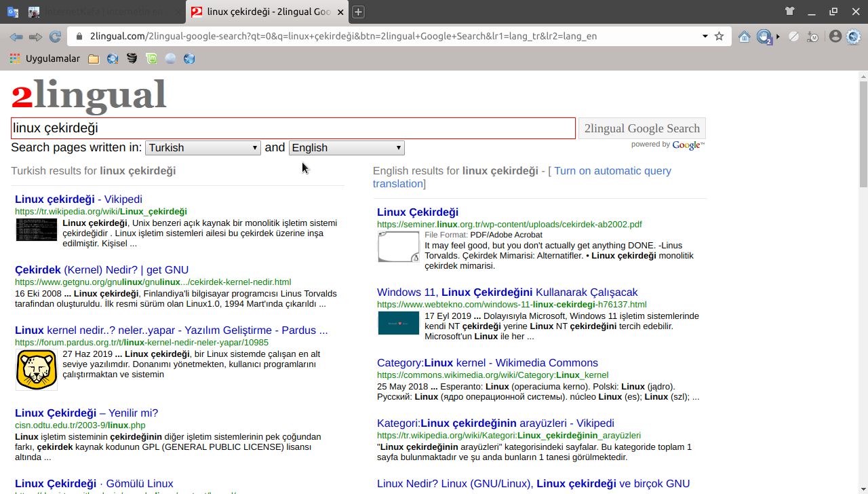Bookmark this page with the star icon
The height and width of the screenshot is (494, 868).
tap(719, 36)
